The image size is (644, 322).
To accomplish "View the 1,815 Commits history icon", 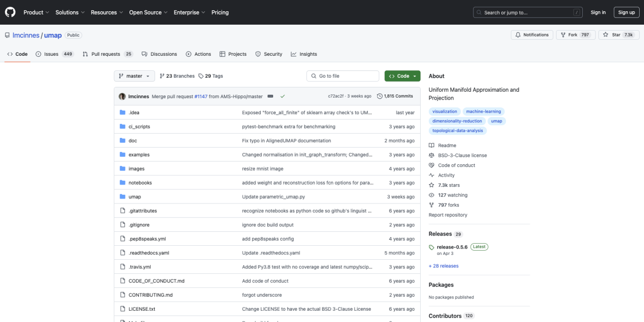I will point(380,96).
